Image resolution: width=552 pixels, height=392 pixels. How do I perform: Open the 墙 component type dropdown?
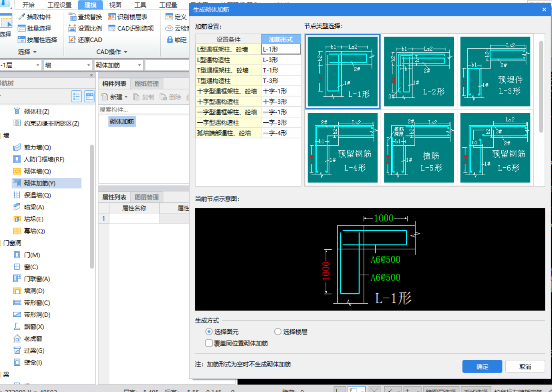(x=89, y=65)
